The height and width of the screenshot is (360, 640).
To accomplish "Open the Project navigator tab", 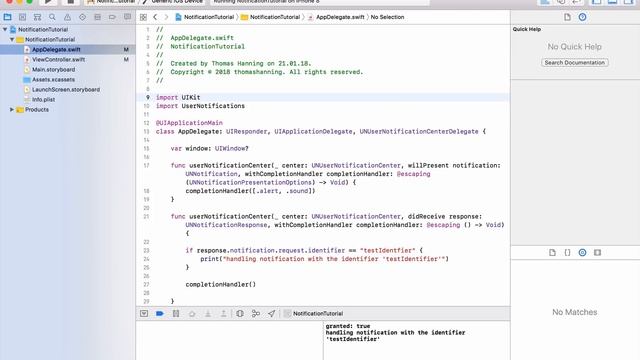I will pos(7,17).
